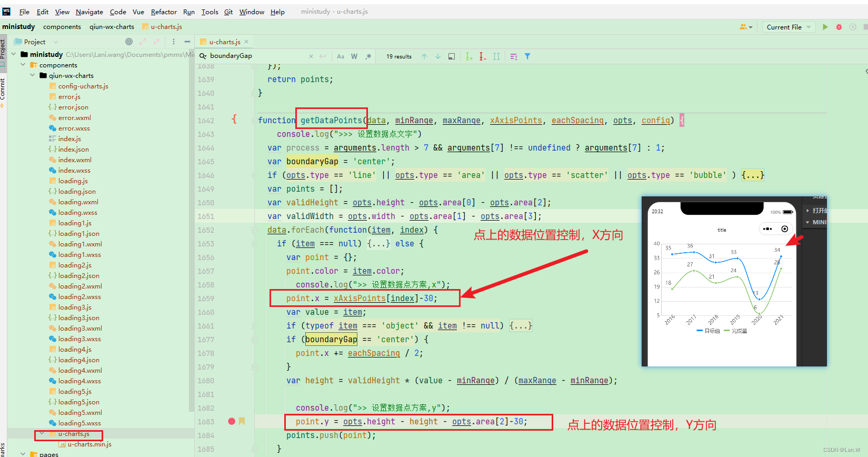Run the current file with green play icon
868x457 pixels.
tap(825, 27)
